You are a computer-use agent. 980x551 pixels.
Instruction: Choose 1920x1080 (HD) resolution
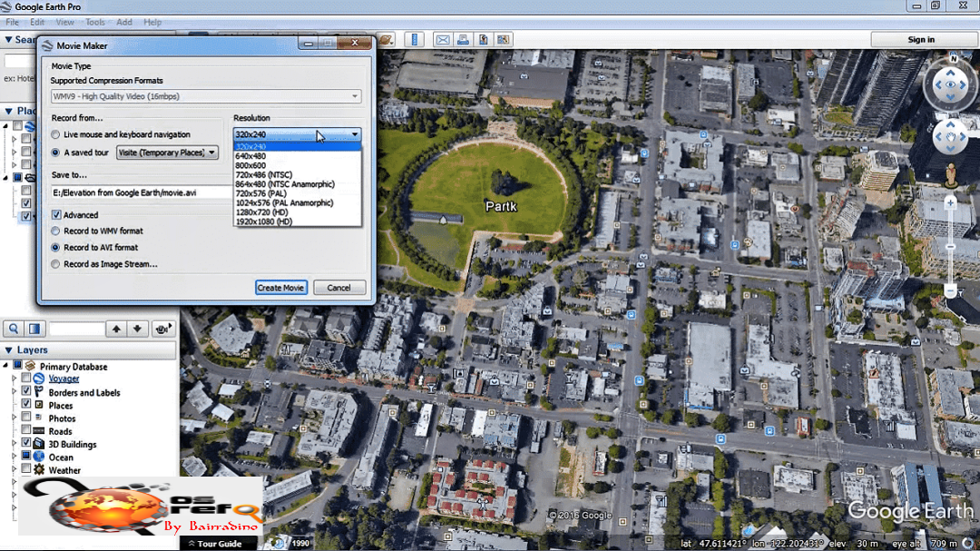(x=264, y=221)
